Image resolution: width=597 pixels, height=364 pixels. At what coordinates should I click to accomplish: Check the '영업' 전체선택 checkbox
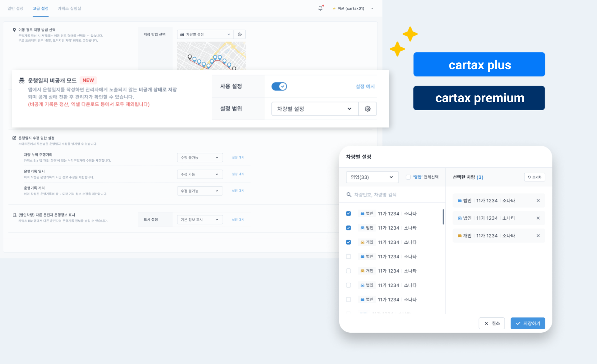pyautogui.click(x=408, y=177)
